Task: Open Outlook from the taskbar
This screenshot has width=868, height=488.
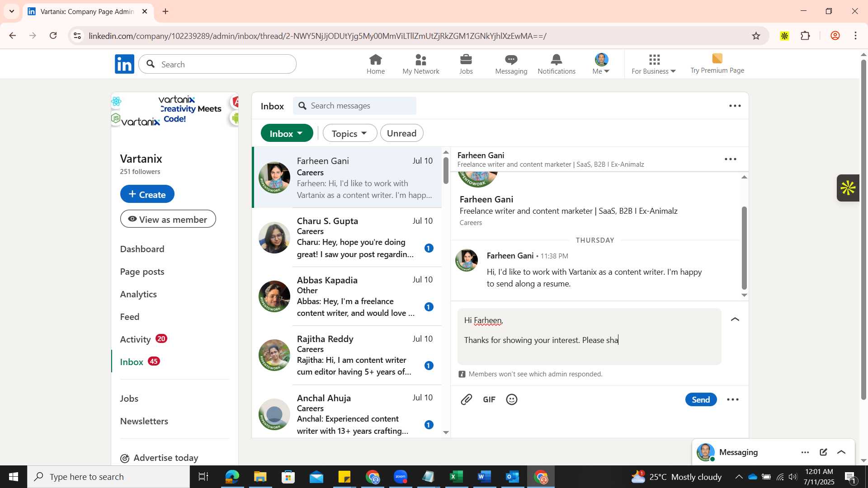Action: click(513, 477)
